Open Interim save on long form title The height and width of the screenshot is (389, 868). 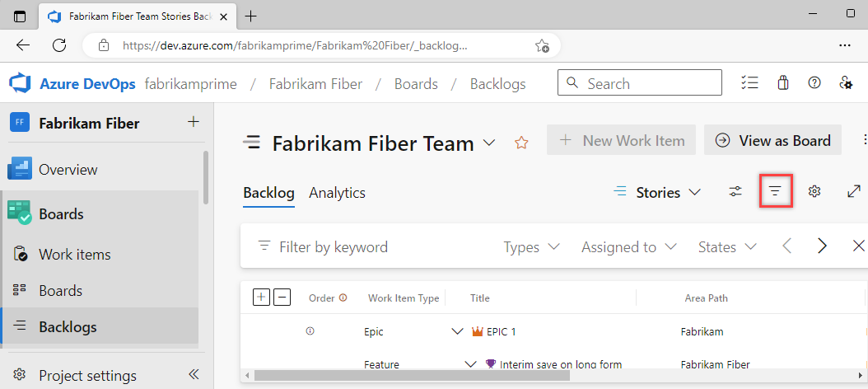(560, 364)
